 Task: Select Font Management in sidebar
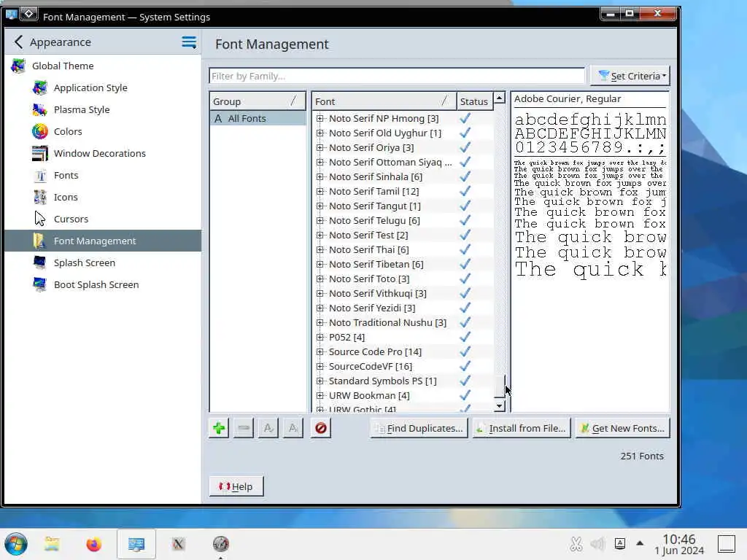(102, 241)
